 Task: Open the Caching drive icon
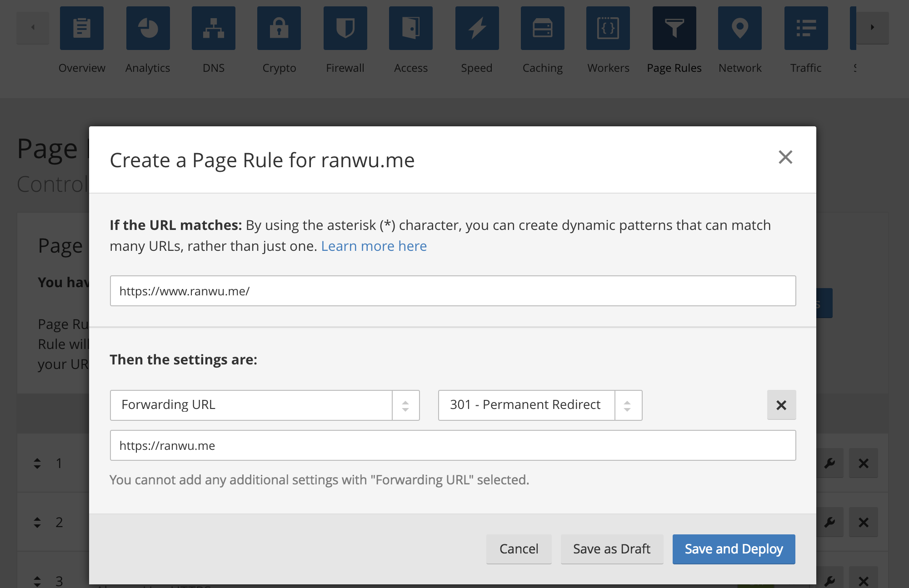pos(542,28)
